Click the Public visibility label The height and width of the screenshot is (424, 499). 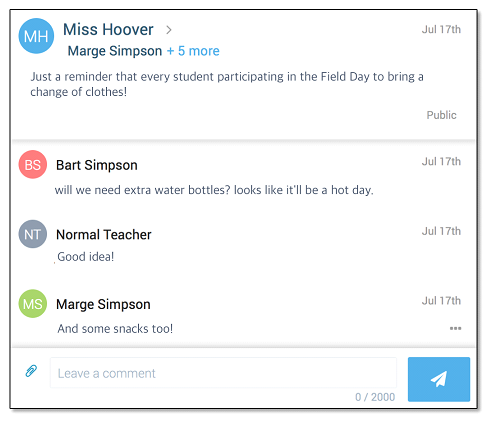pos(441,115)
